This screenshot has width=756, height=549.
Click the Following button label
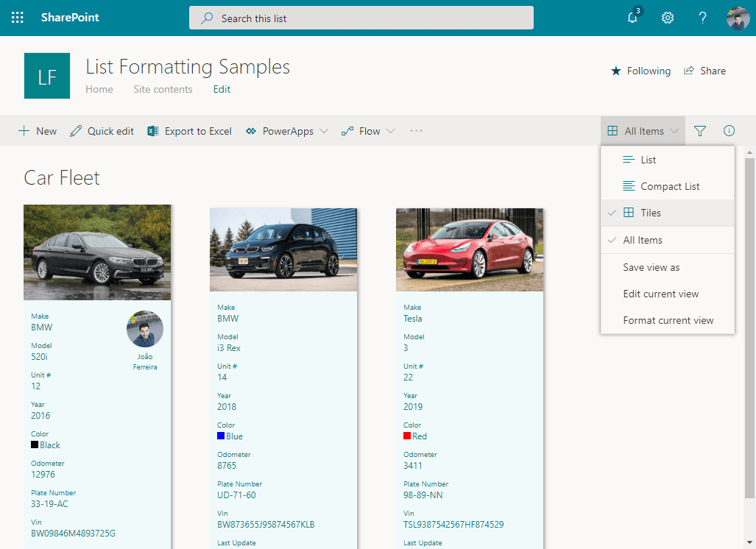tap(649, 71)
